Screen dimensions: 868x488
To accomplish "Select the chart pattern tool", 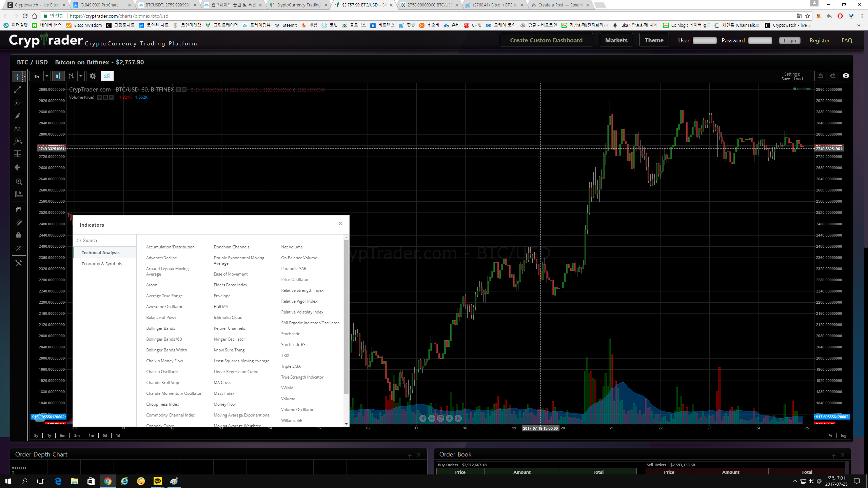I will point(18,141).
